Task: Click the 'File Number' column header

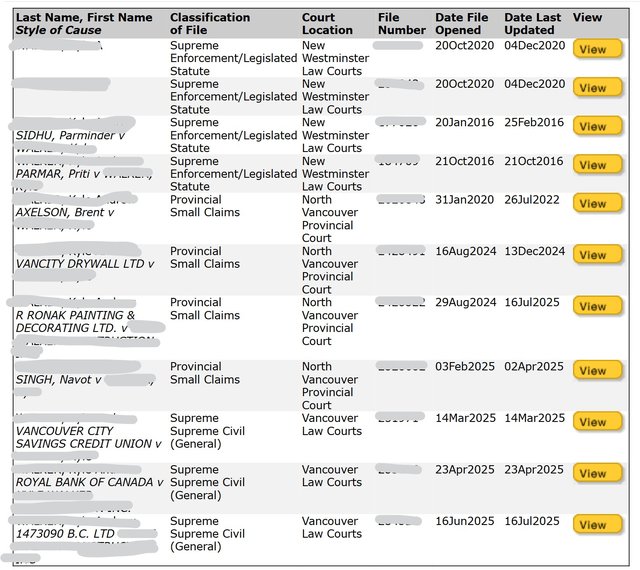Action: pos(402,24)
